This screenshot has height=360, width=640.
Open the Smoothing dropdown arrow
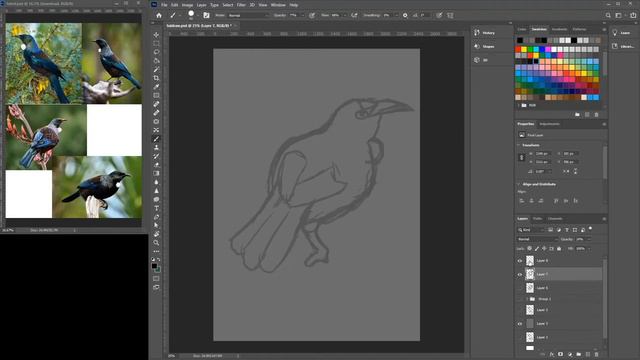coord(396,15)
